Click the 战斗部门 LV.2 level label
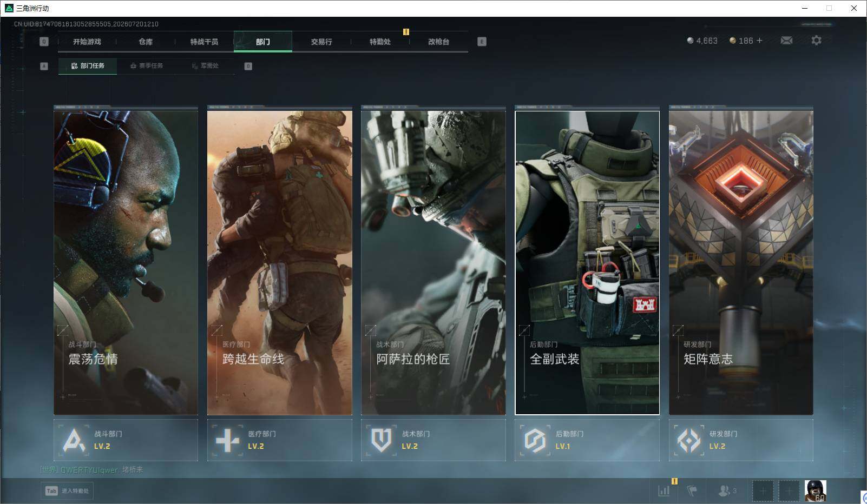867x504 pixels. [102, 446]
